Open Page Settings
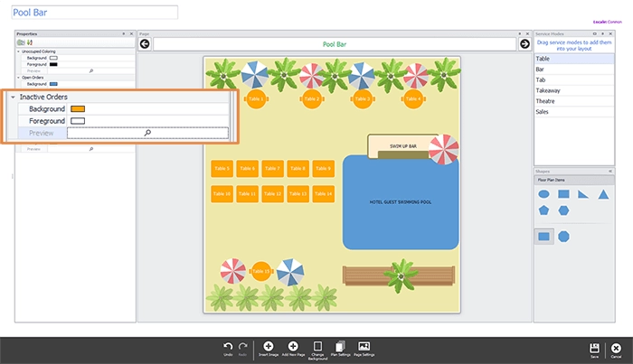This screenshot has width=633, height=364. [x=364, y=346]
